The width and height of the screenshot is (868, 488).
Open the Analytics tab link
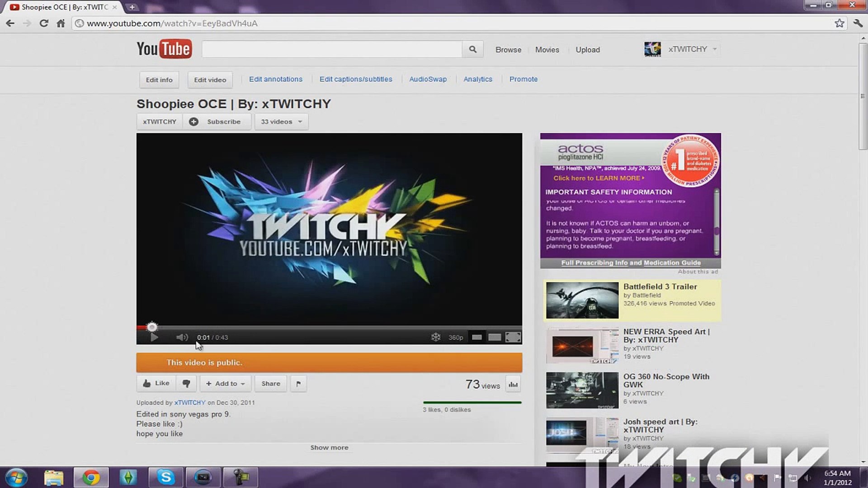click(x=477, y=79)
